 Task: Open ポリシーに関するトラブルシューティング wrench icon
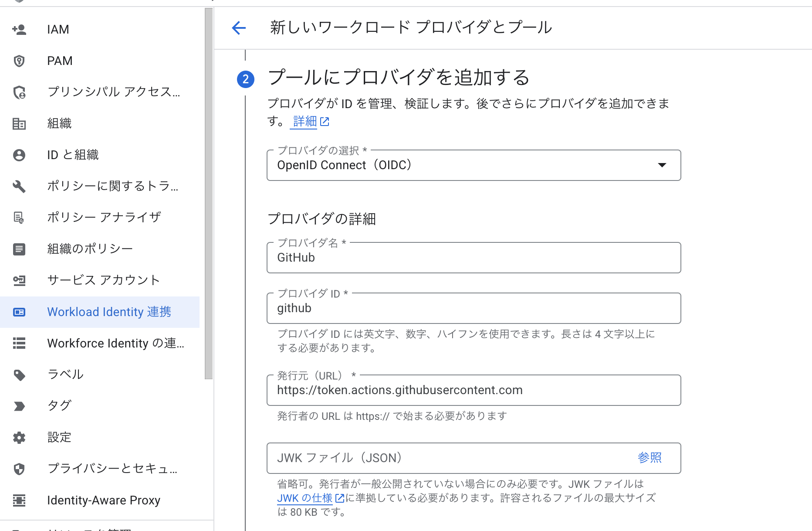click(x=19, y=186)
